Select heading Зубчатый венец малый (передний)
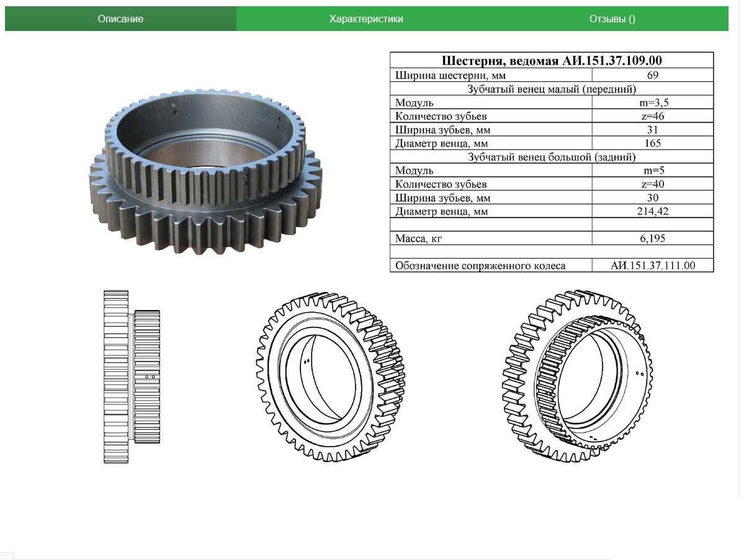 [552, 89]
